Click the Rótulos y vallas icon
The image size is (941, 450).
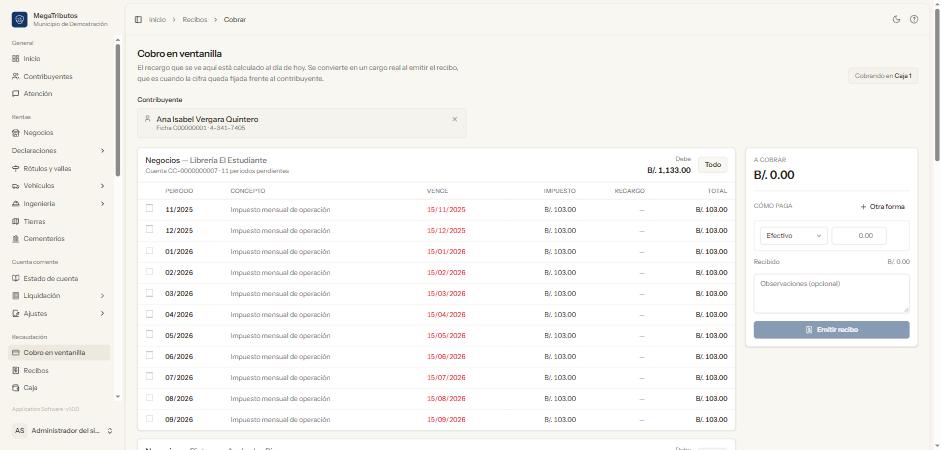[16, 169]
